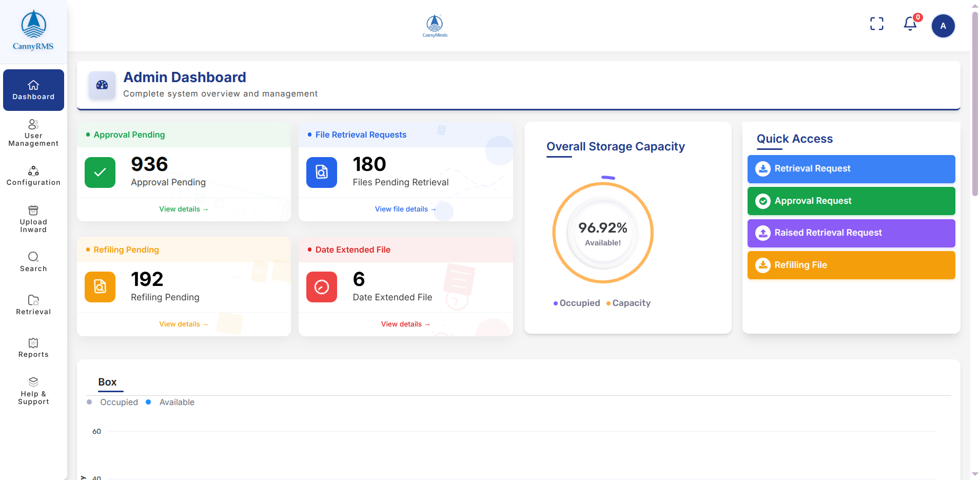Open the notifications bell

[910, 24]
